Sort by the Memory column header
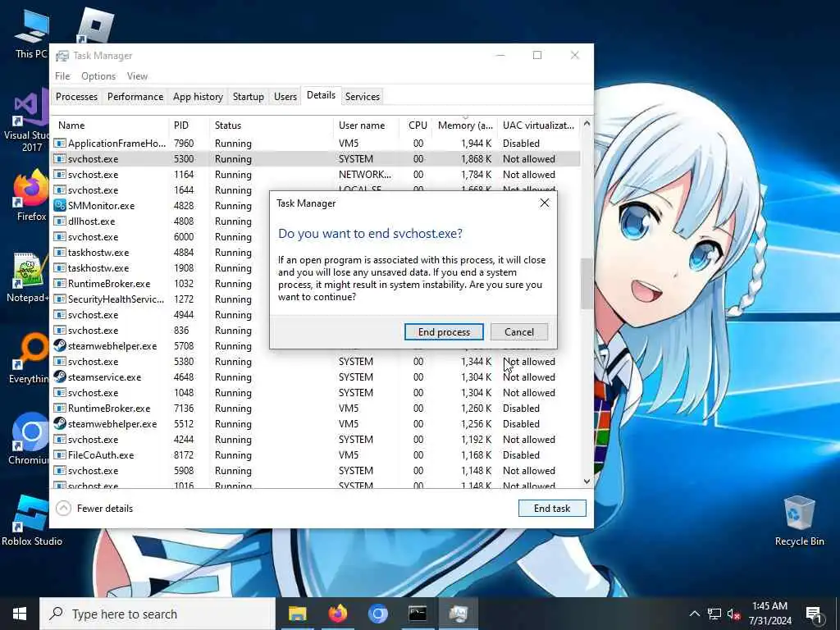 (464, 126)
